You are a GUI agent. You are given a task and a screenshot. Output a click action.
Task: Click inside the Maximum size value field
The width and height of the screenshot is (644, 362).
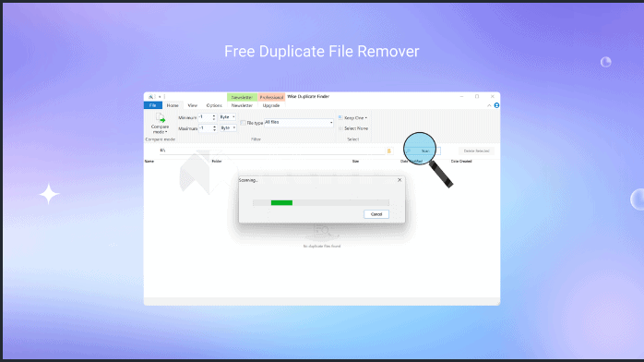point(205,127)
